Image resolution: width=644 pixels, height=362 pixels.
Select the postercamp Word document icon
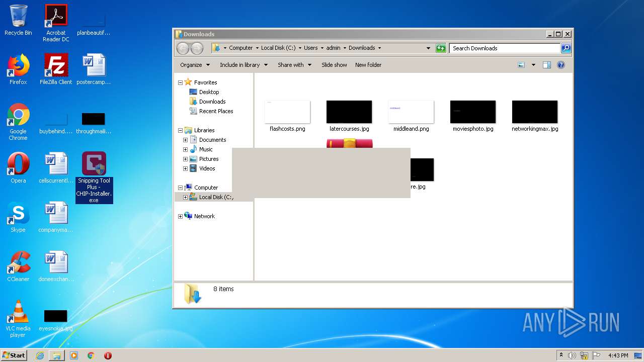[94, 69]
